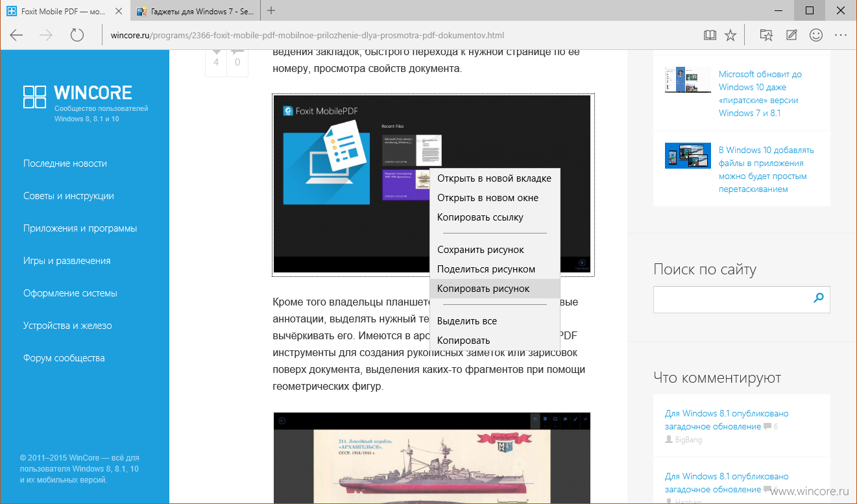
Task: Open Игры и развлечения section
Action: click(67, 261)
